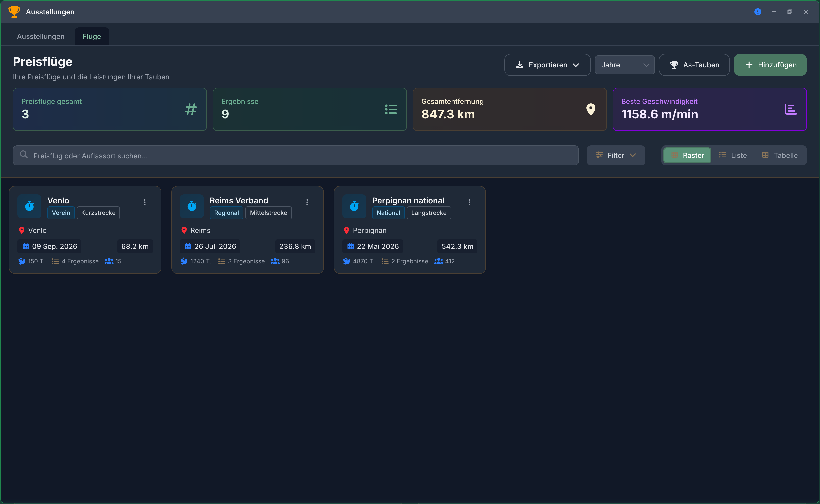Open the three-dot menu on Reims Verband card

pyautogui.click(x=307, y=202)
